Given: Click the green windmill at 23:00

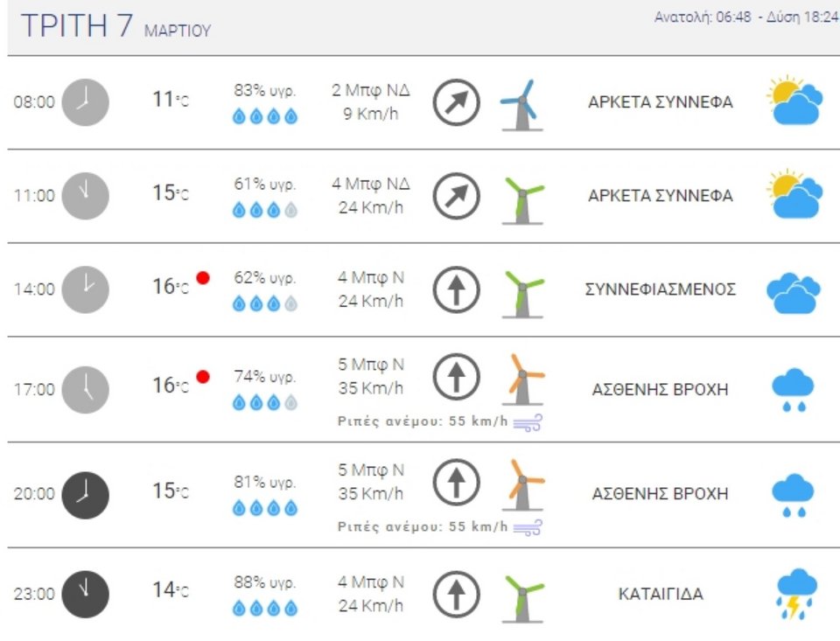Looking at the screenshot, I should [x=523, y=597].
